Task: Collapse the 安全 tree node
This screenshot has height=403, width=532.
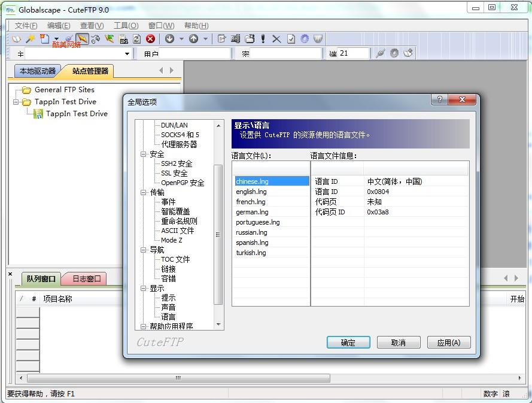Action: [x=144, y=154]
